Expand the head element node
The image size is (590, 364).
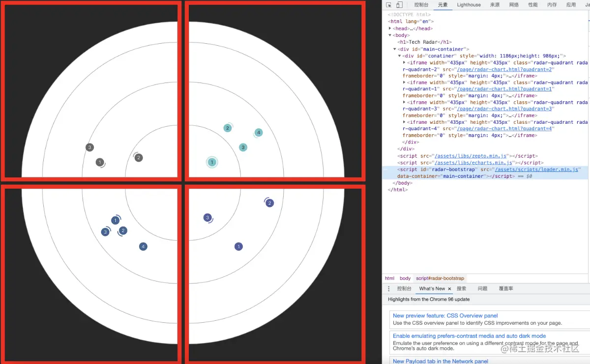[x=390, y=28]
